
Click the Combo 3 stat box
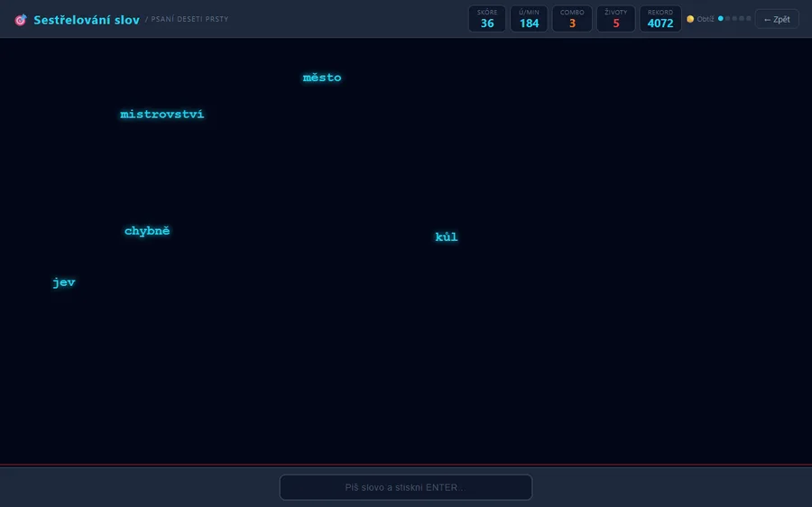[572, 19]
